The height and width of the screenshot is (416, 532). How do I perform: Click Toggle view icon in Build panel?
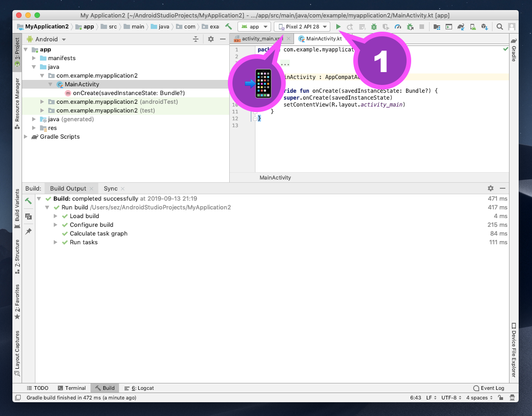28,216
